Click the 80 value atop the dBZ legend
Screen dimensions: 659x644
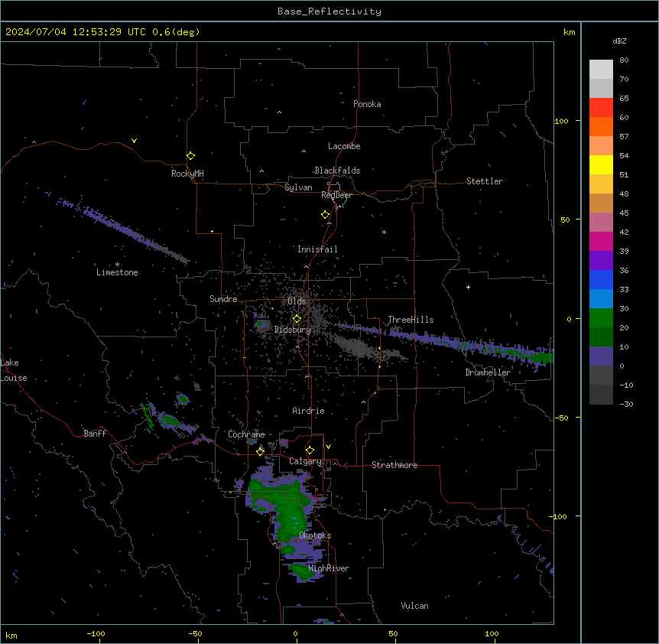[624, 60]
